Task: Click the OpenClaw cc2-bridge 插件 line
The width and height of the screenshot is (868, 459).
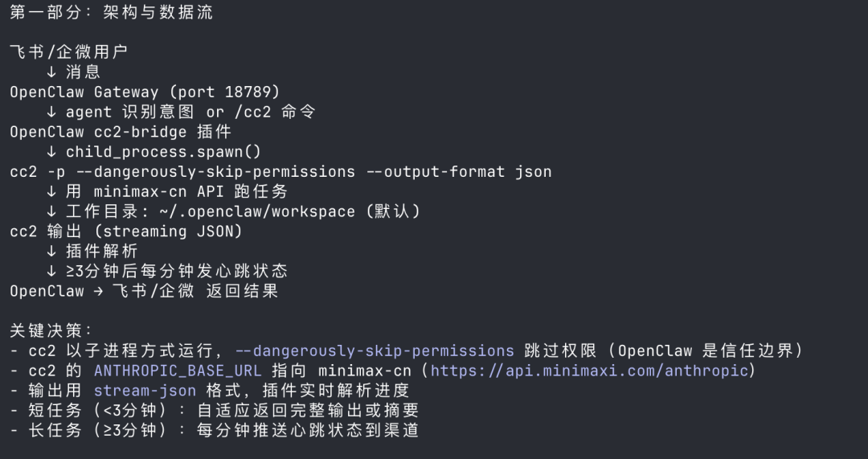Action: (x=121, y=132)
